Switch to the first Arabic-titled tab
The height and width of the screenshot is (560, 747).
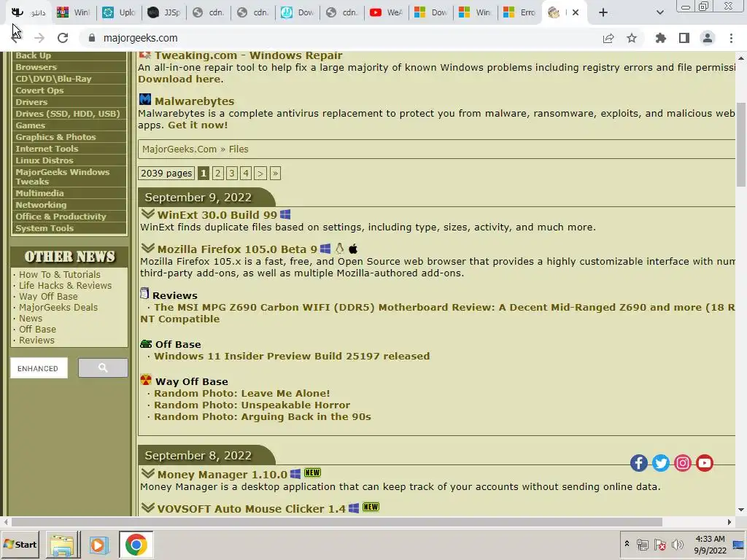28,13
